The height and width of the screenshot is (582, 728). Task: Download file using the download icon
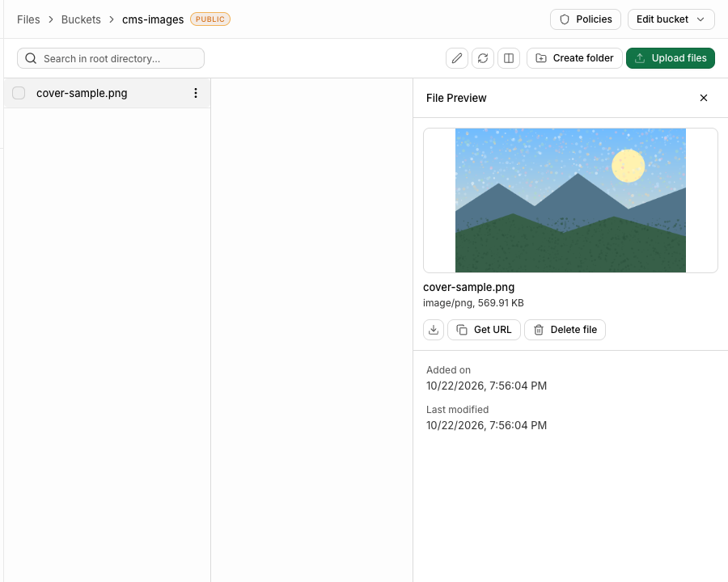click(x=434, y=330)
